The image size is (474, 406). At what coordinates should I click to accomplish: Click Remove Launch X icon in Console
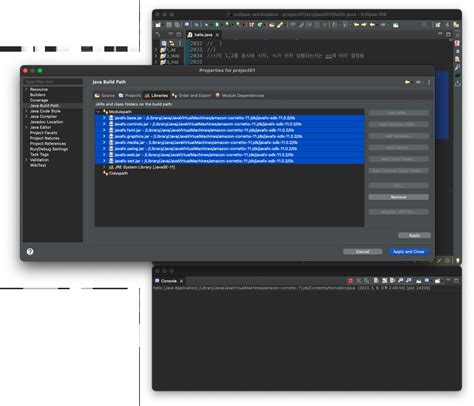[359, 281]
